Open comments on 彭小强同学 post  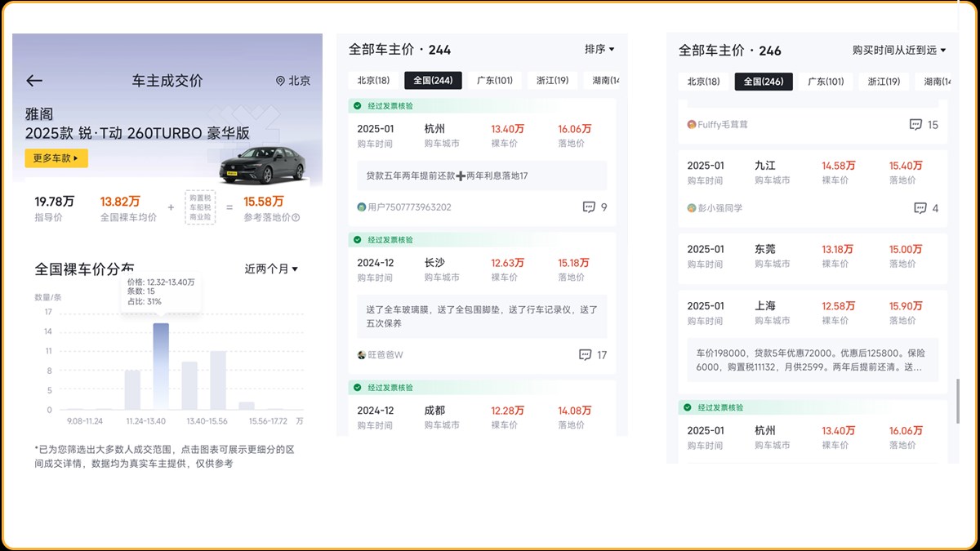tap(919, 208)
